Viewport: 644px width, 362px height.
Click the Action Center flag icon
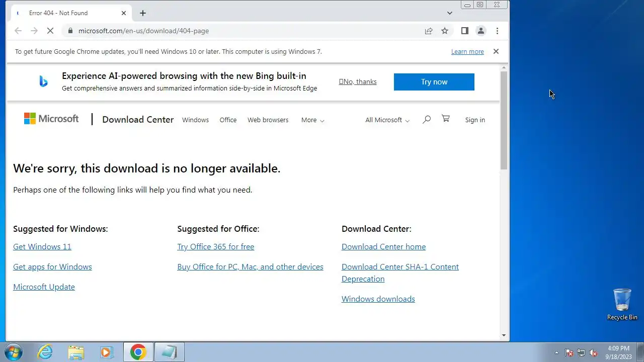click(570, 352)
